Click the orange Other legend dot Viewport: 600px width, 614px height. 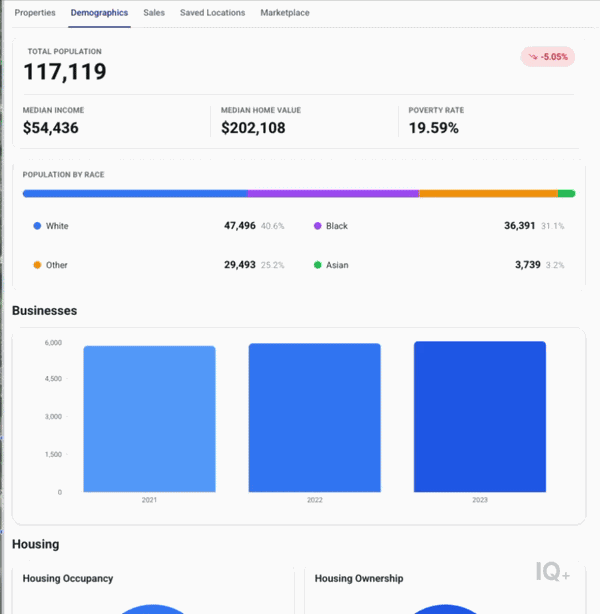click(x=37, y=265)
